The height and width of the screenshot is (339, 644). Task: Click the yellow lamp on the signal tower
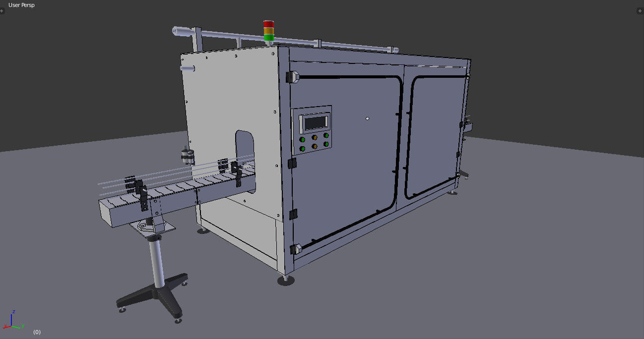coord(268,31)
